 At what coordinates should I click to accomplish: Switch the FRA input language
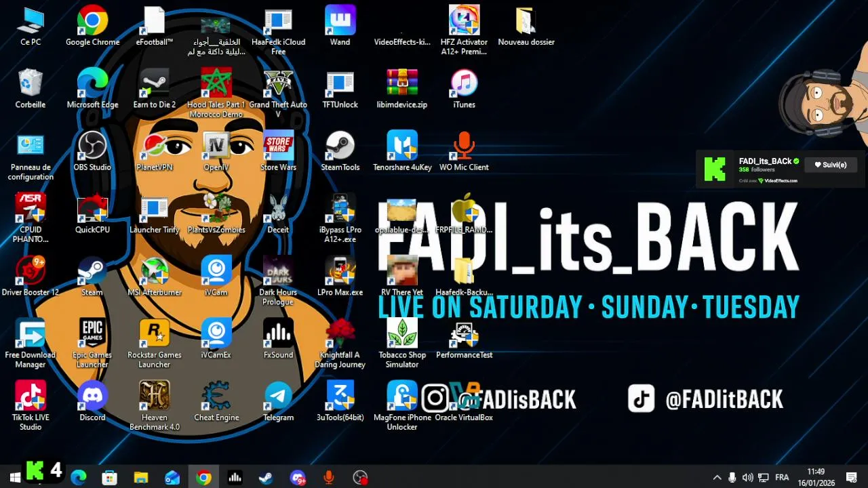[782, 478]
